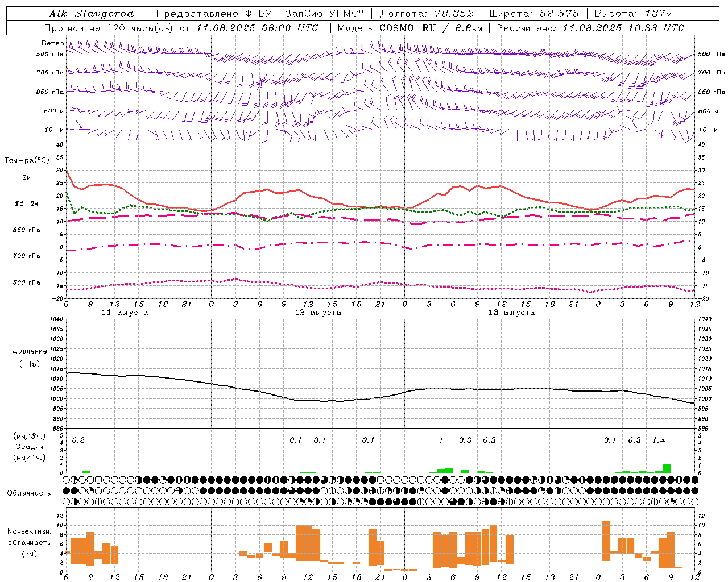Screen dimensions: 728x582
Task: Click the 850 гПа temperature legend label
Action: [27, 230]
